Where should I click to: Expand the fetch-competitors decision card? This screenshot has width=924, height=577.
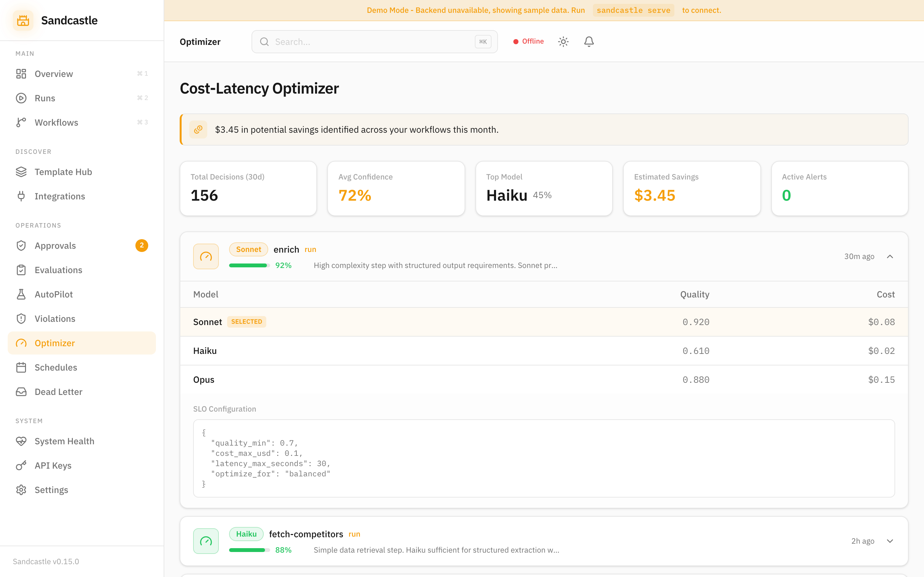[890, 541]
